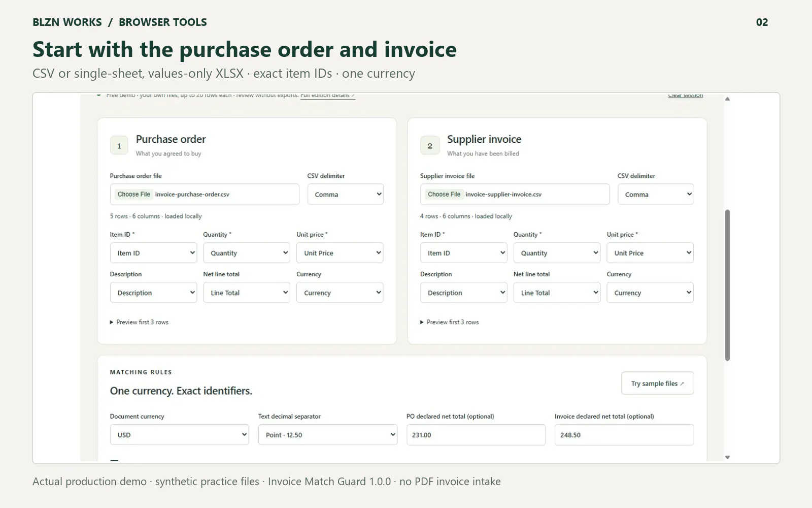Open purchase order Description column dropdown
Screen dimensions: 812x508
(x=153, y=293)
